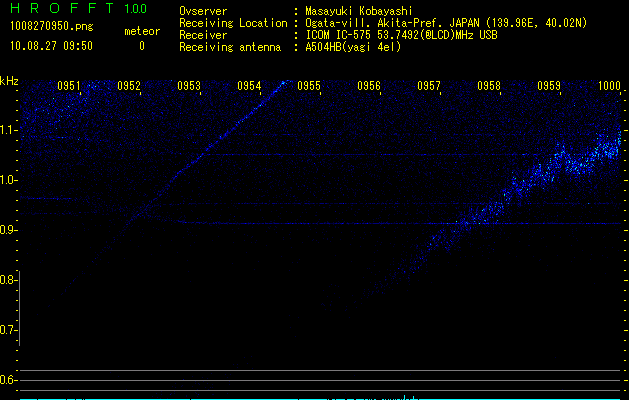The width and height of the screenshot is (629, 400).
Task: Click the kHz axis unit label
Action: [x=9, y=81]
